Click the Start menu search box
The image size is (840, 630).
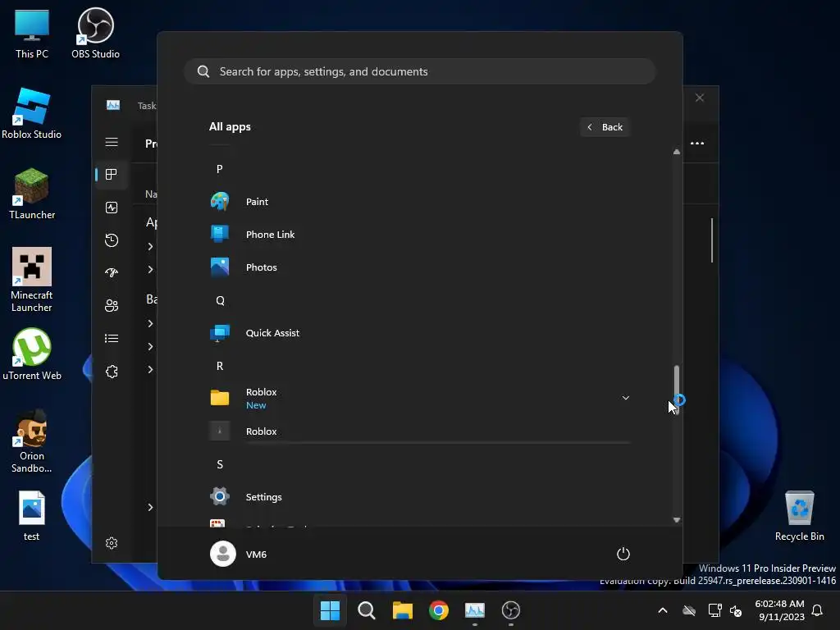420,72
